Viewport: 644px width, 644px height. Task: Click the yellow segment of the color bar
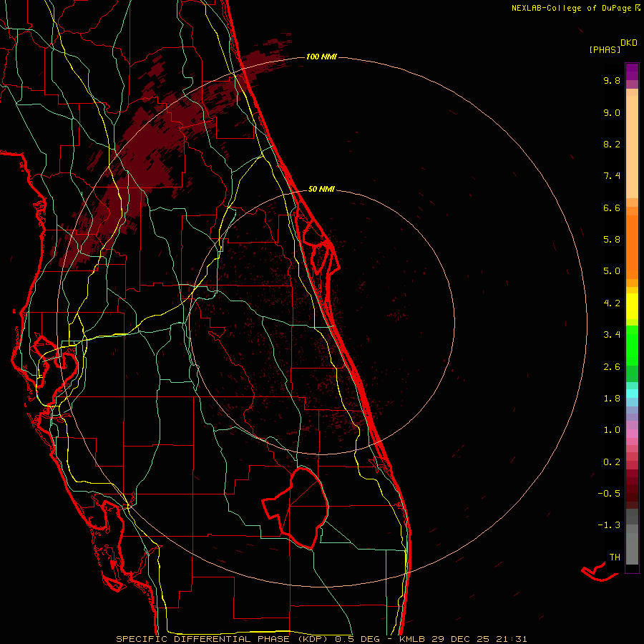point(632,306)
